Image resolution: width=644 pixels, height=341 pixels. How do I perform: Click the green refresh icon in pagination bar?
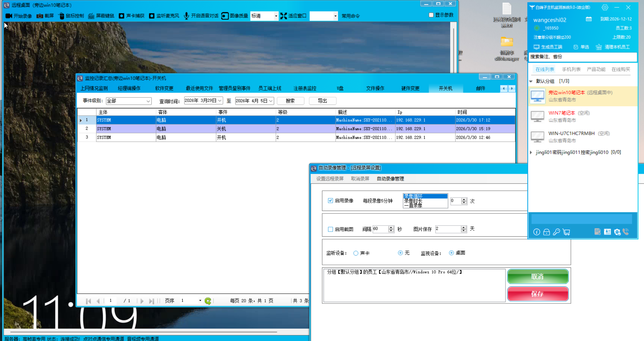pyautogui.click(x=208, y=301)
